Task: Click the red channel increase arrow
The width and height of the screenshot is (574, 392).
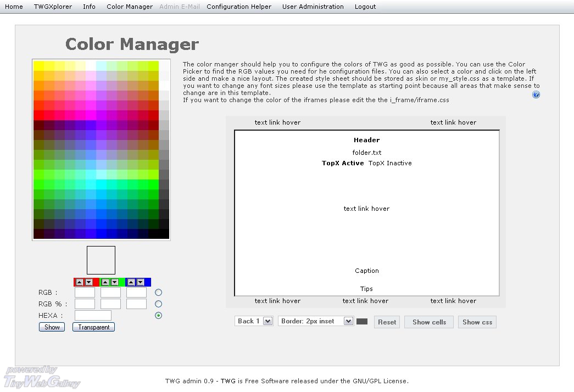Action: pos(80,282)
